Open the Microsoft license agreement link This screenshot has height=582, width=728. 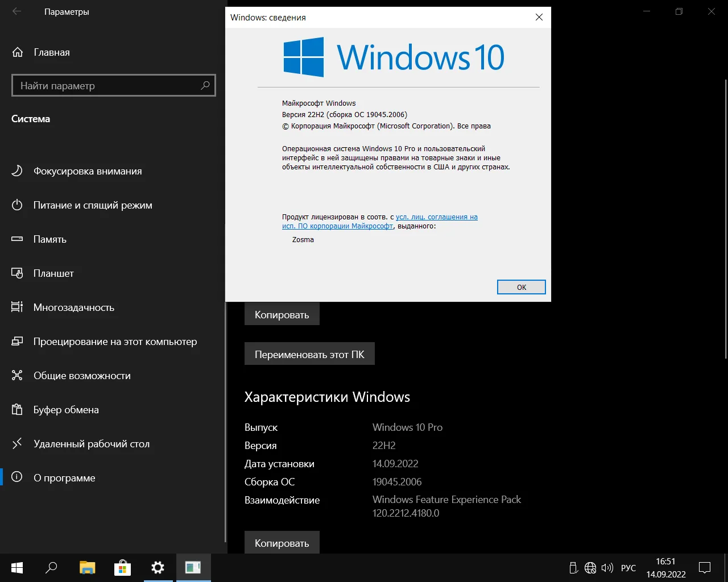click(x=436, y=217)
